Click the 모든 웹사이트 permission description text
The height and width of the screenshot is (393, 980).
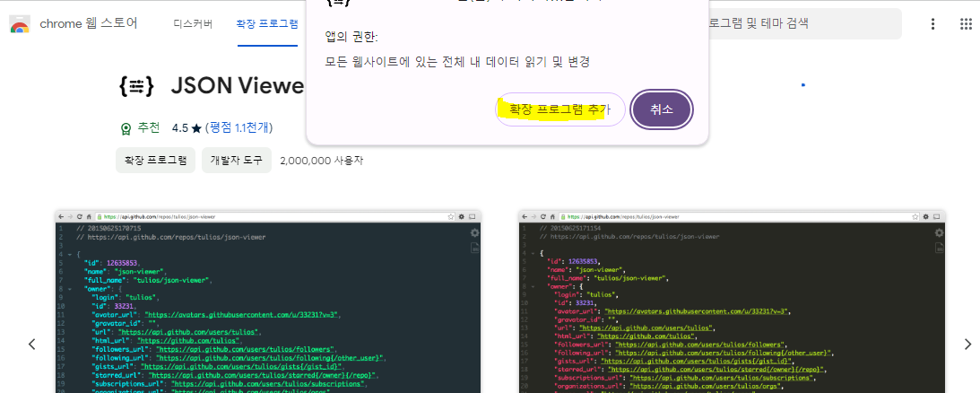457,61
